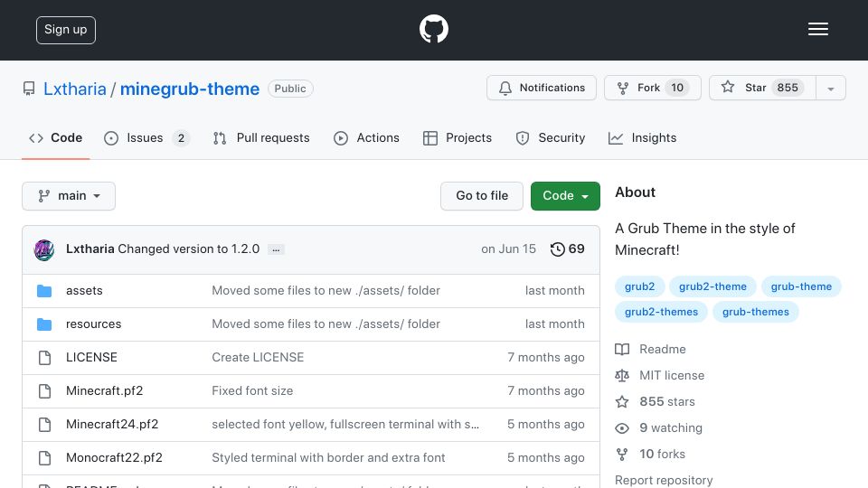Click the Notifications bell button
This screenshot has width=868, height=488.
[x=542, y=88]
